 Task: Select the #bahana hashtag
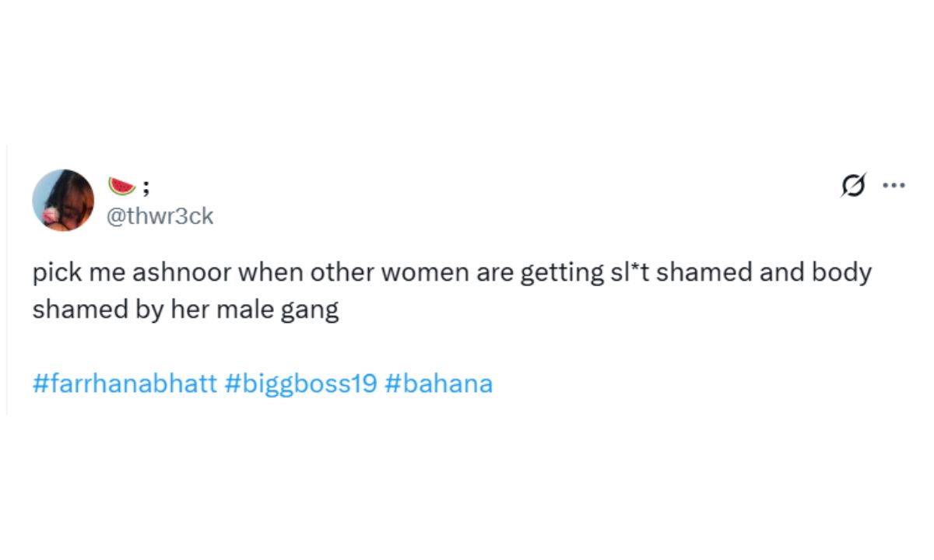pos(438,384)
